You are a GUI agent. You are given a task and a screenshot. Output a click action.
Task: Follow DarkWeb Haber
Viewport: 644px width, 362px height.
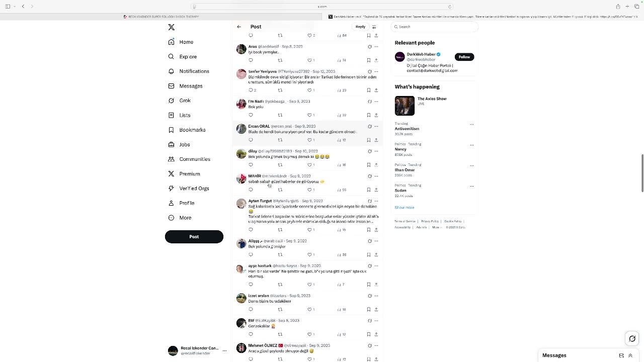click(464, 57)
